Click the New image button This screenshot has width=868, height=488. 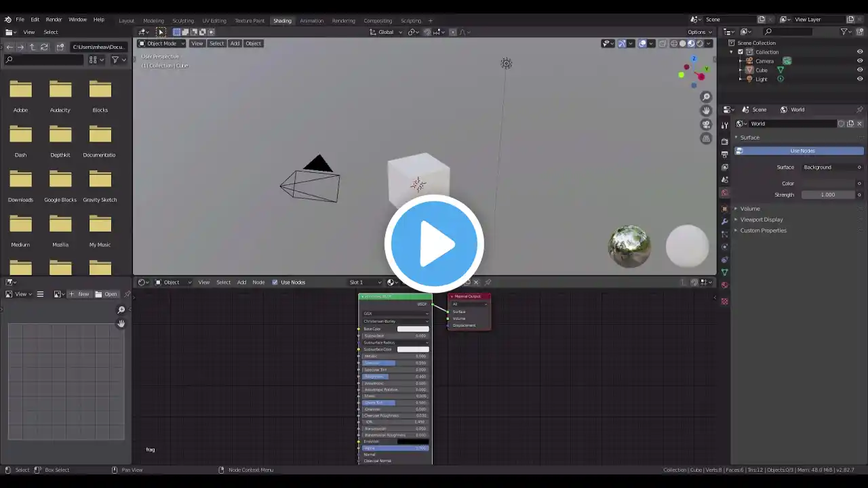[81, 294]
